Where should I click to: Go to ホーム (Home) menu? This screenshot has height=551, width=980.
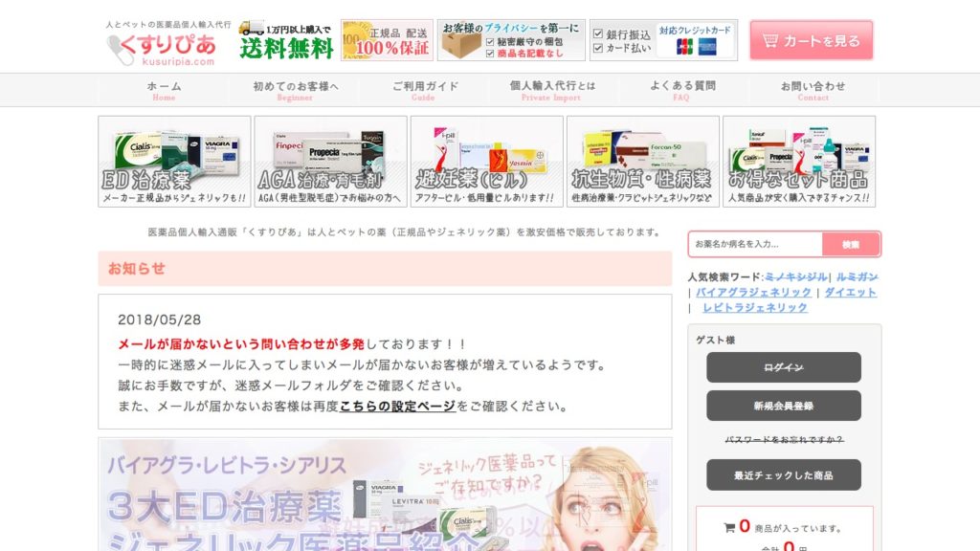164,91
